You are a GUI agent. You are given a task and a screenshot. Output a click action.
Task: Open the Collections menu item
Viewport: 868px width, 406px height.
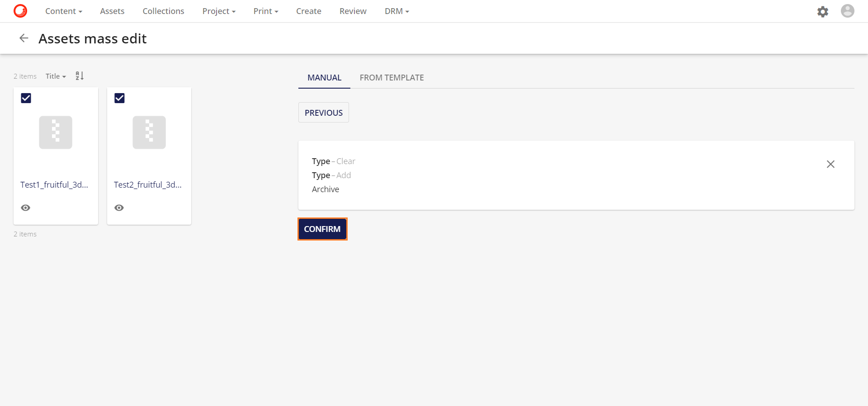[x=163, y=11]
